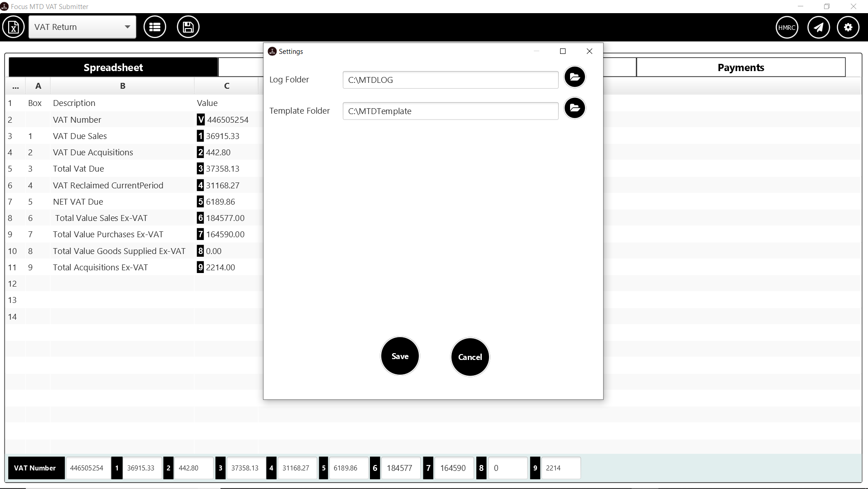This screenshot has width=868, height=489.
Task: Click the paper plane submit icon
Action: pos(819,28)
